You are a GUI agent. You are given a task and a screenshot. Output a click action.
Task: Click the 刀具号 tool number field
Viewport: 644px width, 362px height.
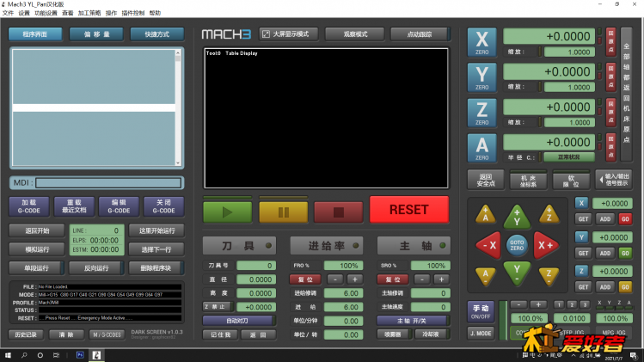pos(256,266)
